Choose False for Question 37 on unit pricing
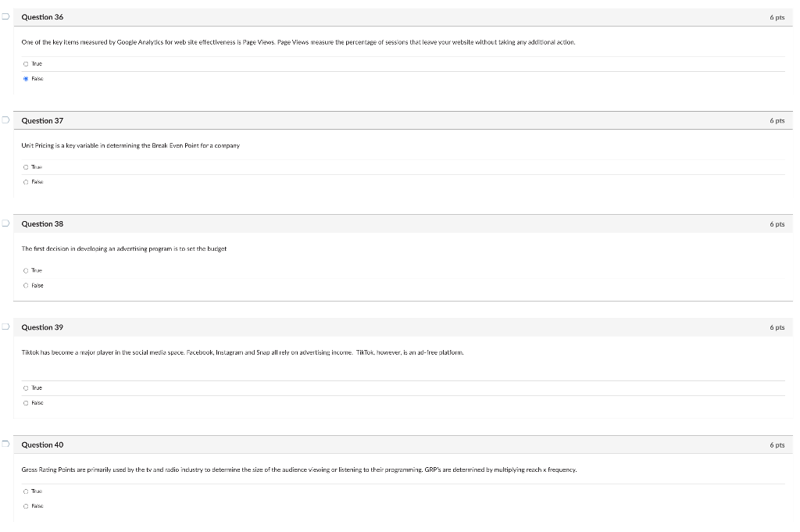 pos(26,182)
